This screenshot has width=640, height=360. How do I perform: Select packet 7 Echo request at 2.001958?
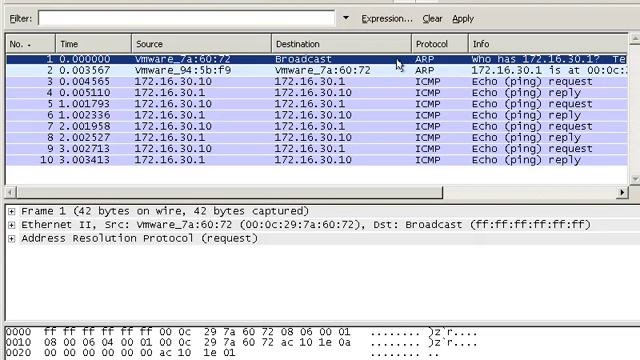tap(317, 127)
